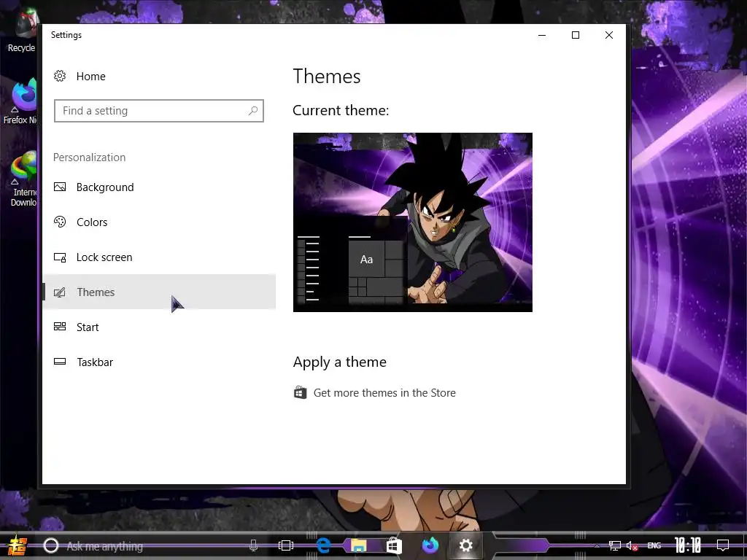
Task: Click the Colors palette icon
Action: (x=60, y=222)
